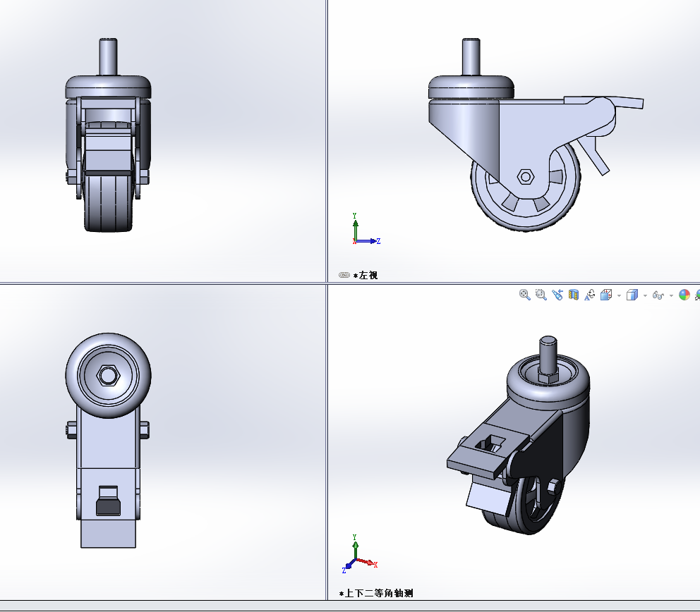Select the caster model in front view
The width and height of the screenshot is (700, 612).
pos(108,135)
